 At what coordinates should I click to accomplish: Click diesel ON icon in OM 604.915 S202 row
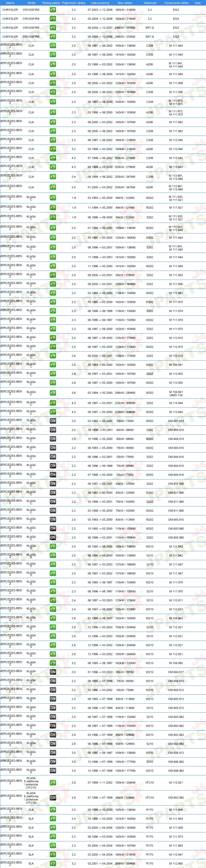coord(53,430)
